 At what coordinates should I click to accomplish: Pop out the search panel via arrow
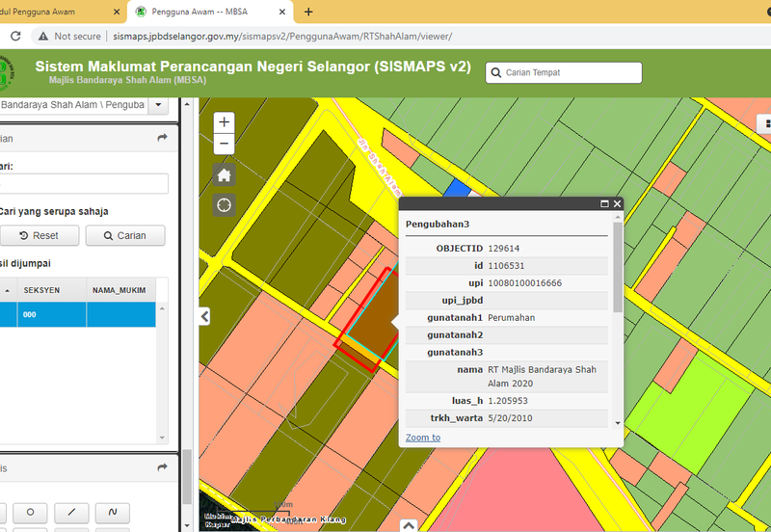[x=162, y=139]
